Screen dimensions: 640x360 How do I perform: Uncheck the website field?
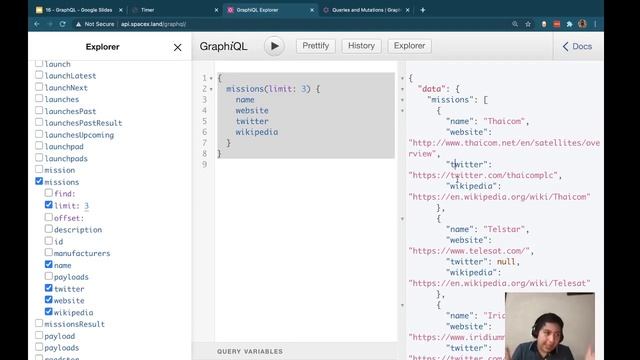tap(49, 300)
